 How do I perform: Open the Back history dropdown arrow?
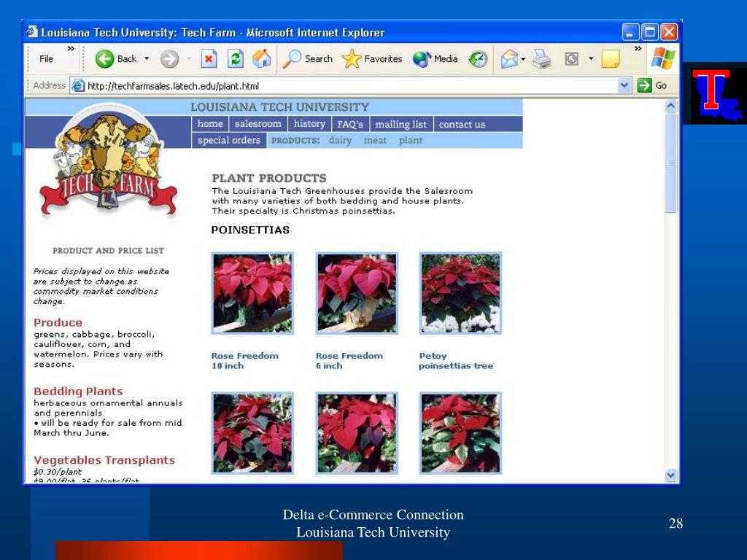tap(147, 58)
